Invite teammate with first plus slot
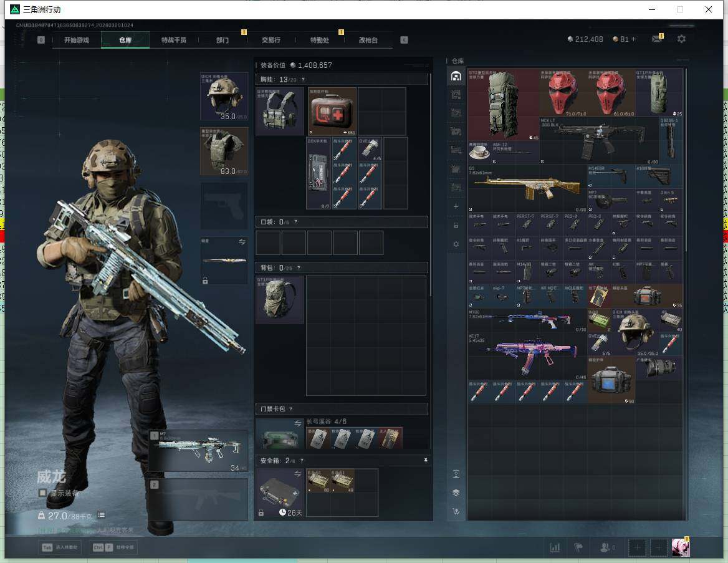Screen dimensions: 728x563 [x=637, y=547]
